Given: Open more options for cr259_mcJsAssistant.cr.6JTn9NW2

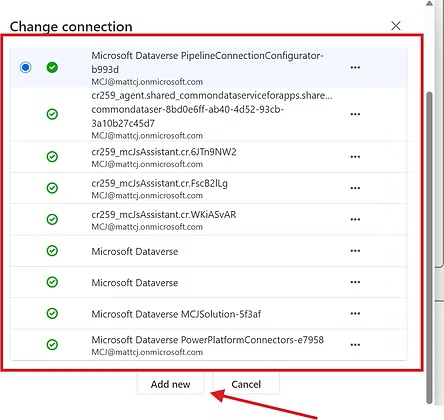Looking at the screenshot, I should point(355,157).
